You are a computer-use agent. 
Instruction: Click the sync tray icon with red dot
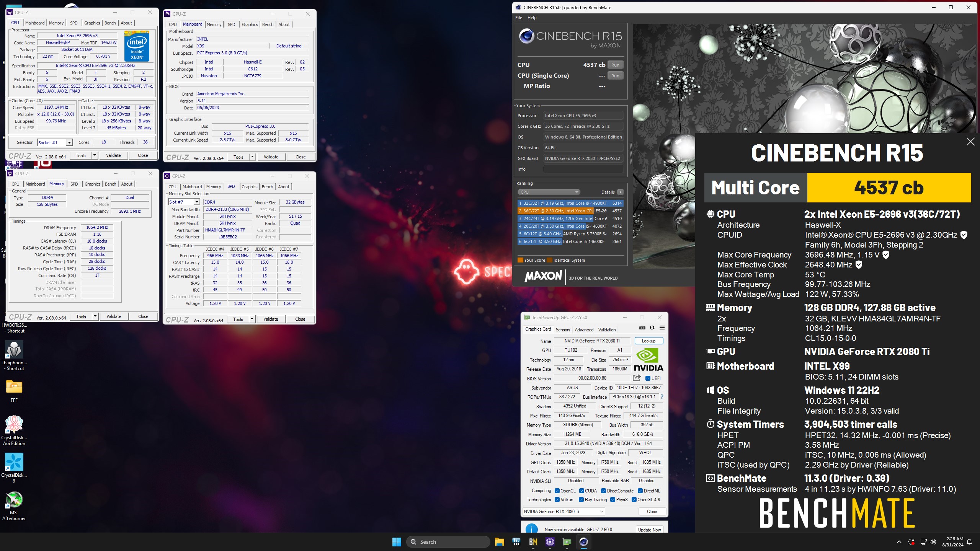(x=911, y=542)
